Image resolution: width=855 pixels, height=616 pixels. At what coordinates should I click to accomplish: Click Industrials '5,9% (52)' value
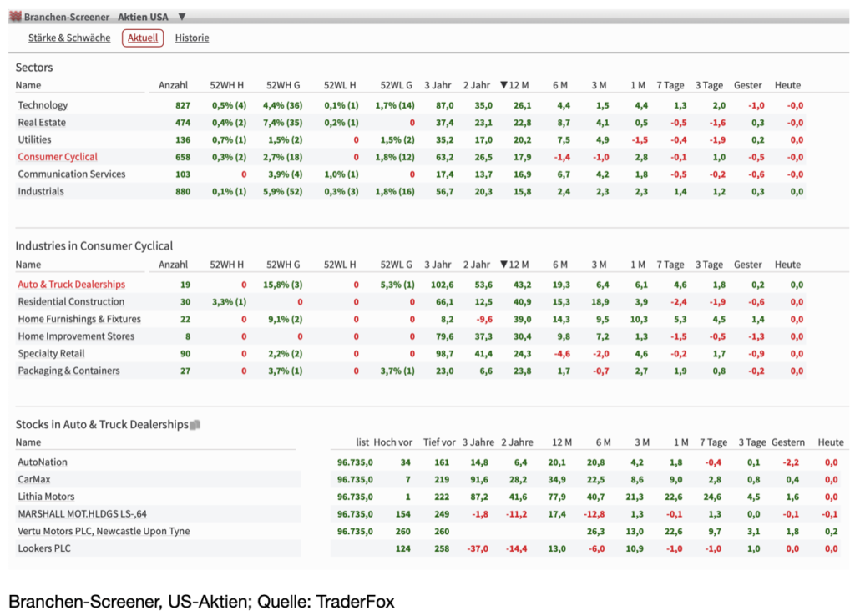coord(282,191)
